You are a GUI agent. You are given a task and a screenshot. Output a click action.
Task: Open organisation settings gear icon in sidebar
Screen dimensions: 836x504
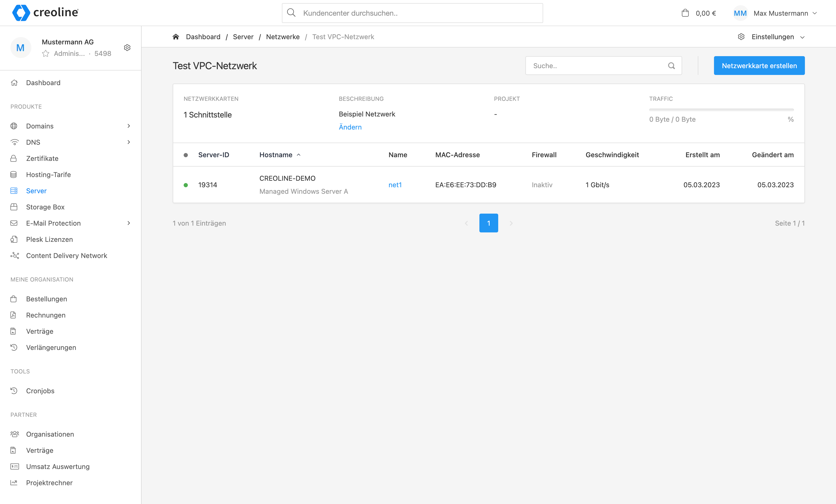coord(127,48)
